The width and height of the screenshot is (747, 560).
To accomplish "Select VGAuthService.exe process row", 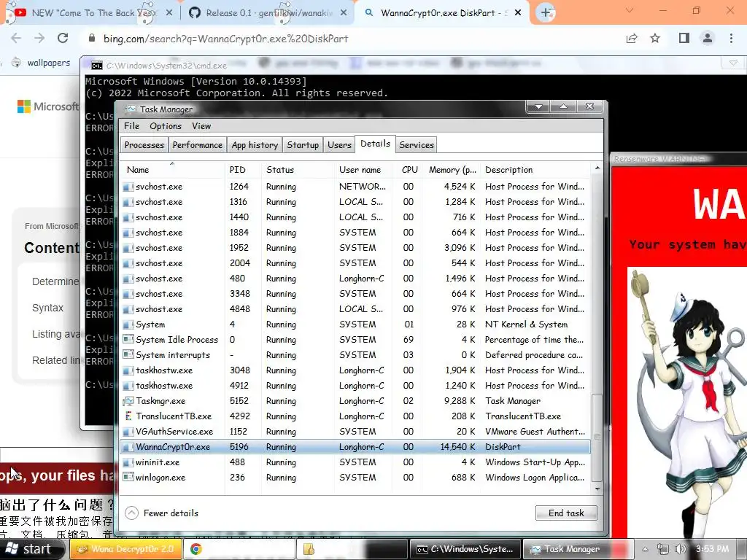I will click(355, 432).
